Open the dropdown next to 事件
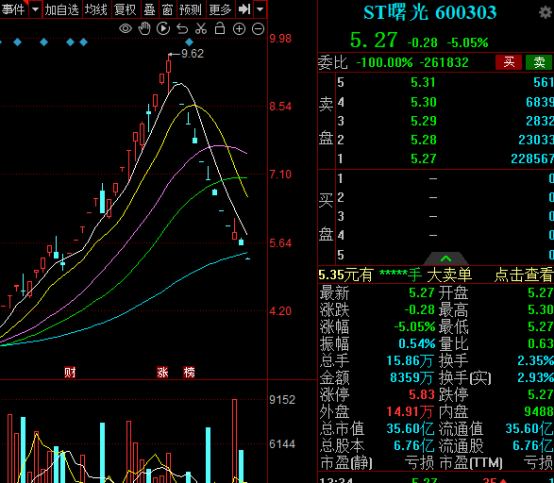The height and width of the screenshot is (483, 554). click(x=35, y=9)
